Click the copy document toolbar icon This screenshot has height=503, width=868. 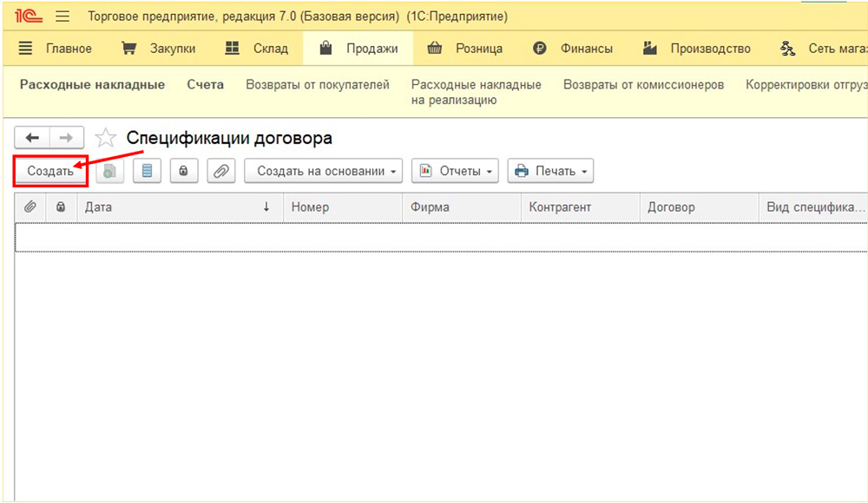(109, 171)
